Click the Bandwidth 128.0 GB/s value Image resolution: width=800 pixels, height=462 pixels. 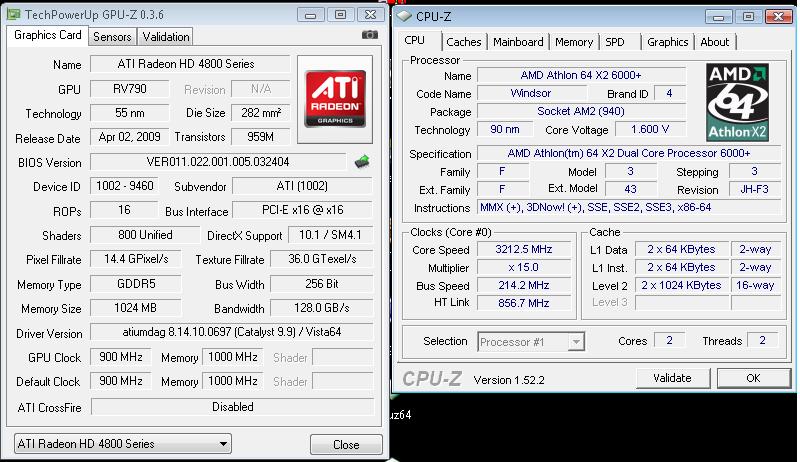(321, 308)
